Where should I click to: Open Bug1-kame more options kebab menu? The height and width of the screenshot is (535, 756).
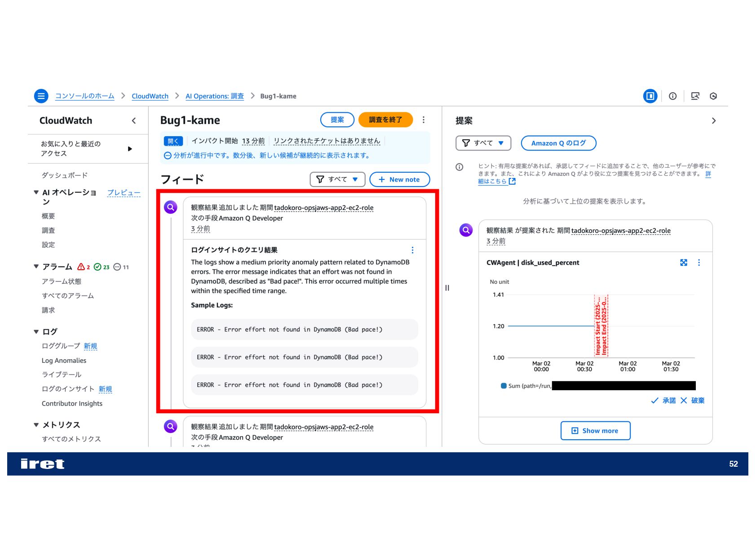(x=423, y=120)
